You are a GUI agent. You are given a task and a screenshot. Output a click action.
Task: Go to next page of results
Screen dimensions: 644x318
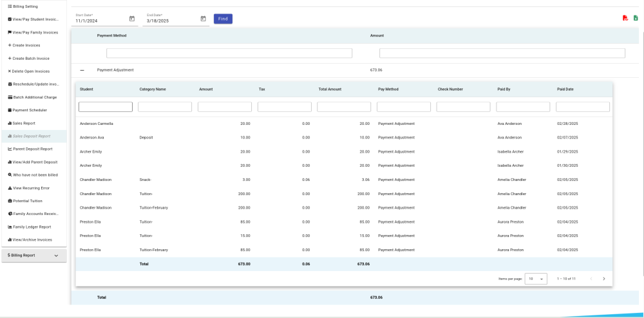tap(604, 279)
